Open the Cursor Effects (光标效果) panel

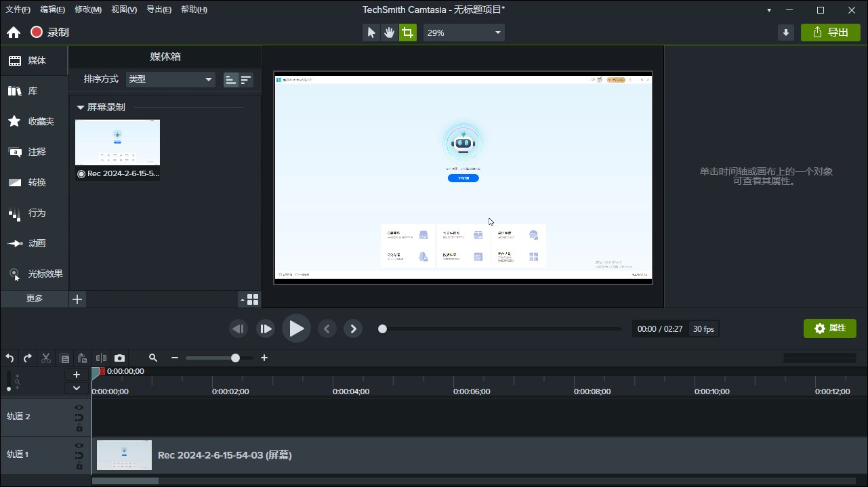34,274
